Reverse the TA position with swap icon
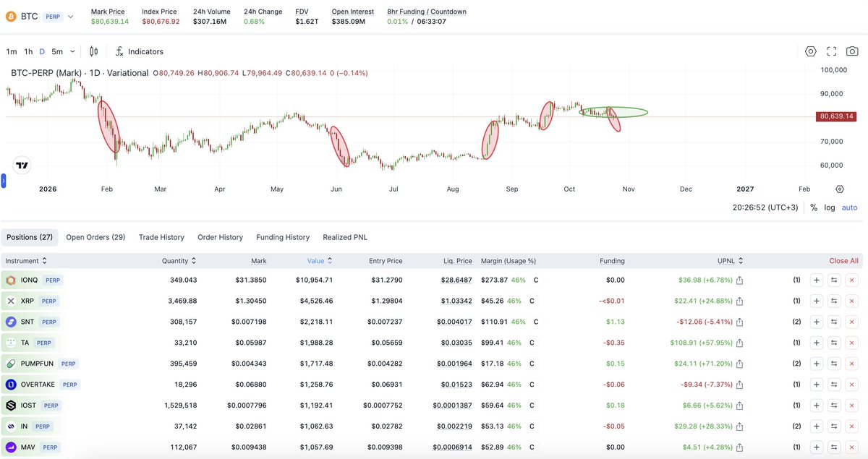This screenshot has width=868, height=459. coord(834,343)
